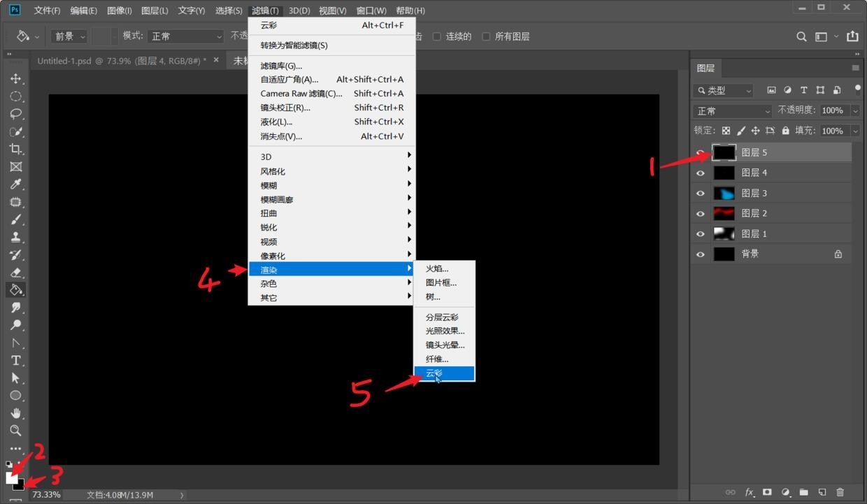Open the 类型 layer filter dropdown
Image resolution: width=867 pixels, height=504 pixels.
pyautogui.click(x=724, y=91)
